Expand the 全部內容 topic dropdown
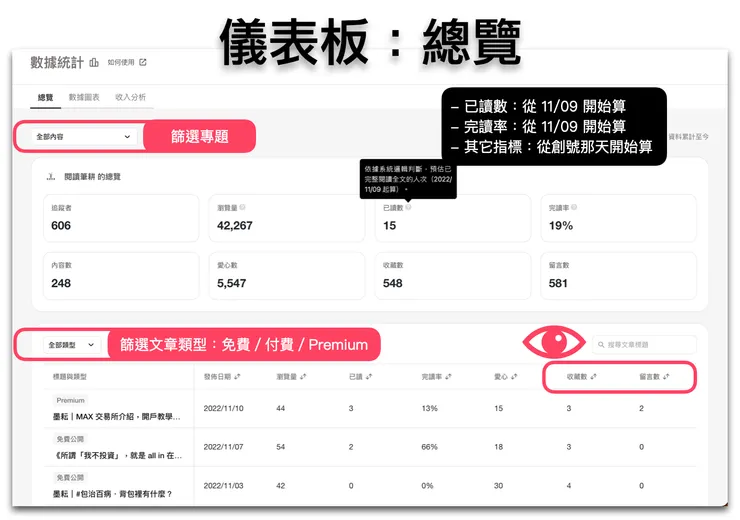The width and height of the screenshot is (740, 520). click(x=84, y=136)
